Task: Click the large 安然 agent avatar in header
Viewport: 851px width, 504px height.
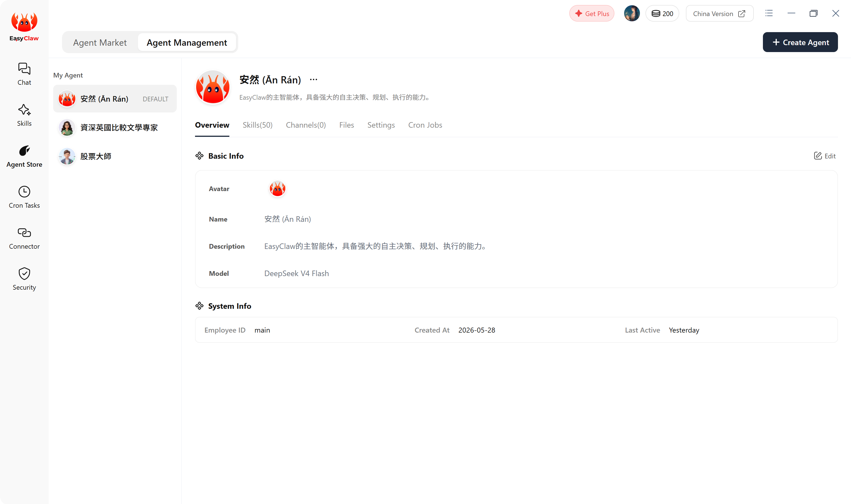Action: point(213,87)
